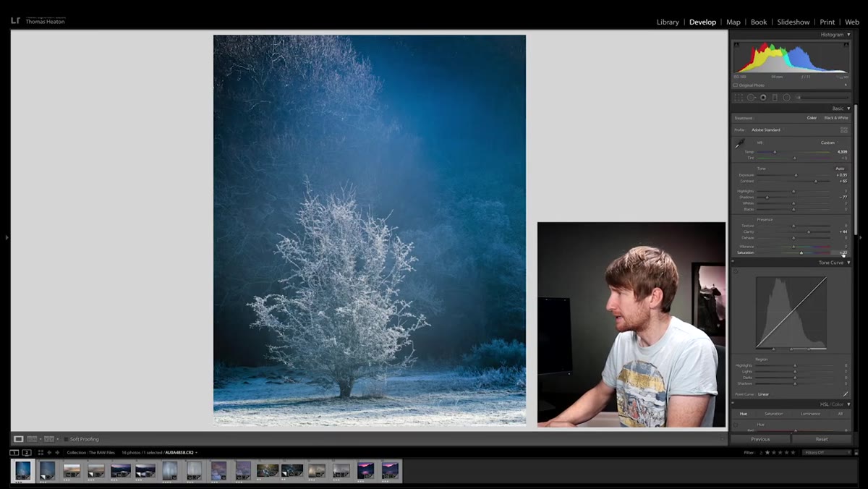Open Grid view from filmstrip bar

[41, 453]
